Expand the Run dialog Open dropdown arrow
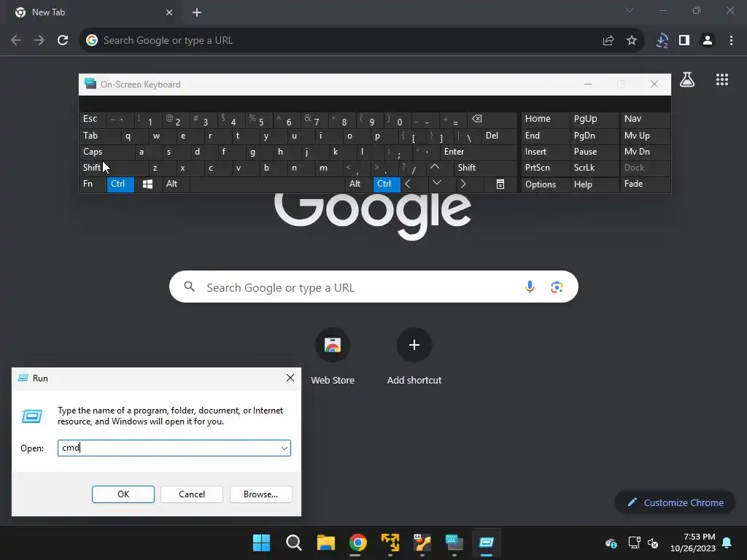 pos(285,448)
